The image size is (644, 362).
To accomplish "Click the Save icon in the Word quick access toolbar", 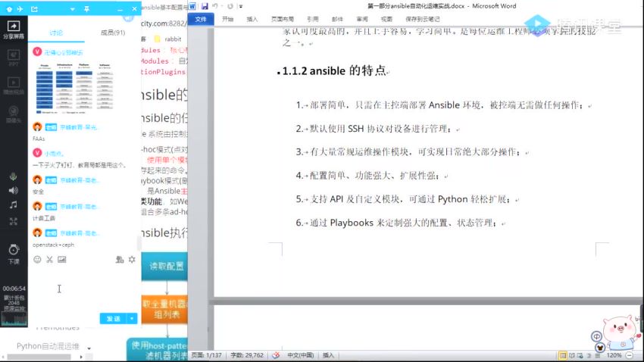I will click(x=205, y=6).
